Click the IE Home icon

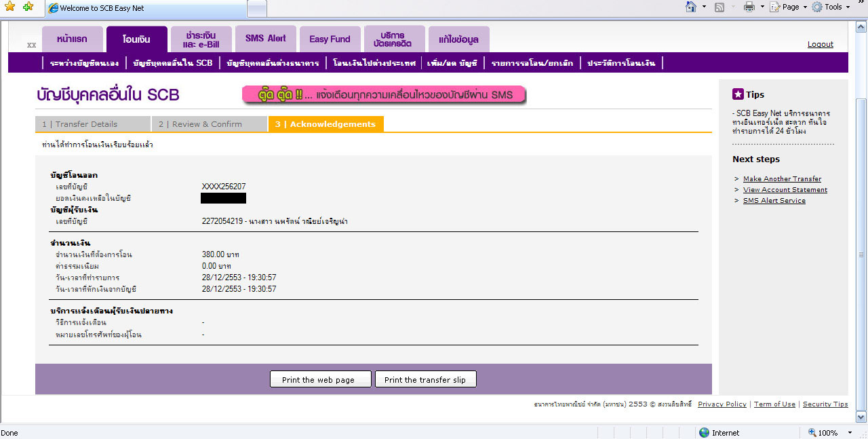(691, 7)
